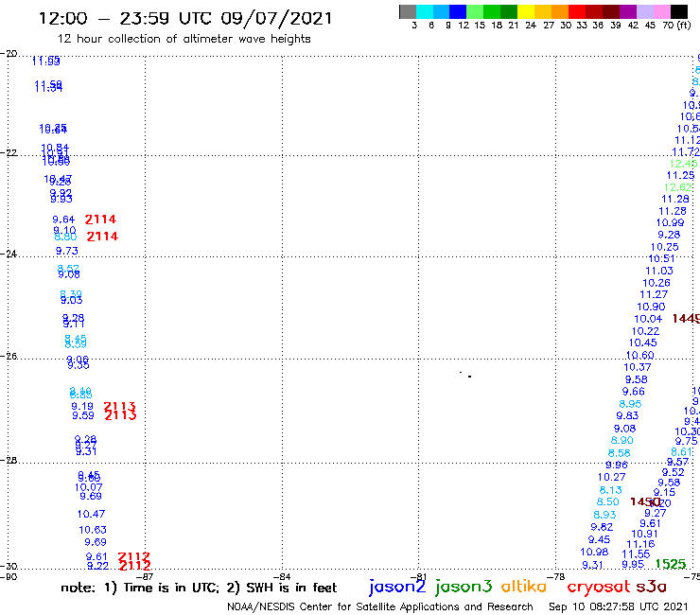Click the dark red time label 1445
700x615 pixels.
coord(686,319)
